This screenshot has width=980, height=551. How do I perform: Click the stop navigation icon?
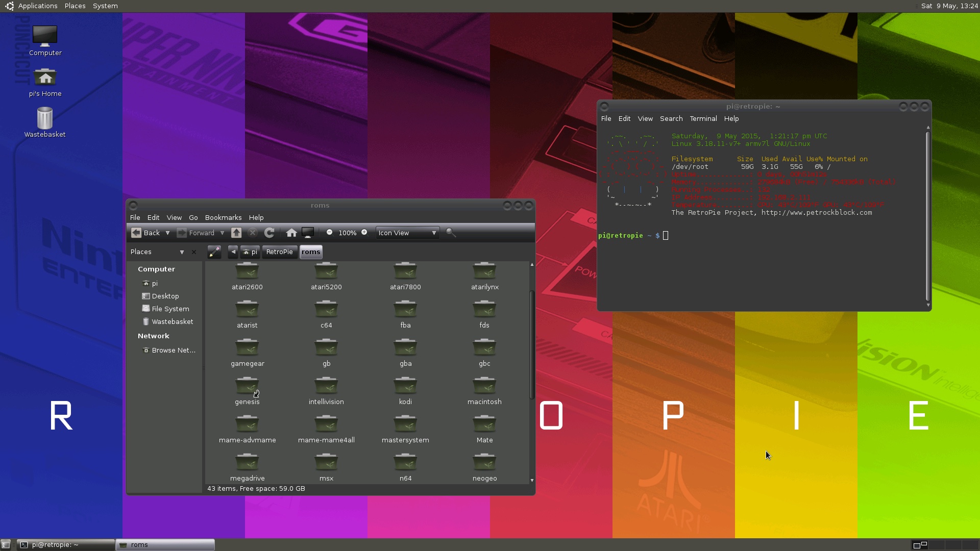[x=253, y=233]
